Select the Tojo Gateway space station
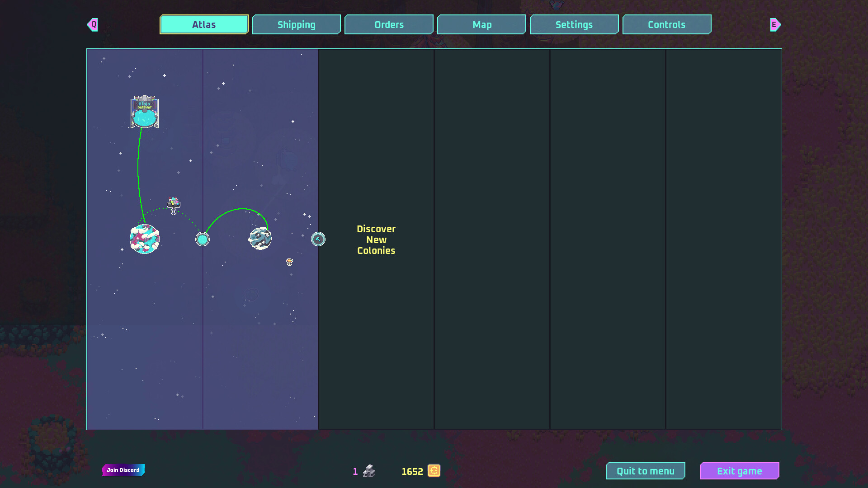The width and height of the screenshot is (868, 488). pos(145,112)
